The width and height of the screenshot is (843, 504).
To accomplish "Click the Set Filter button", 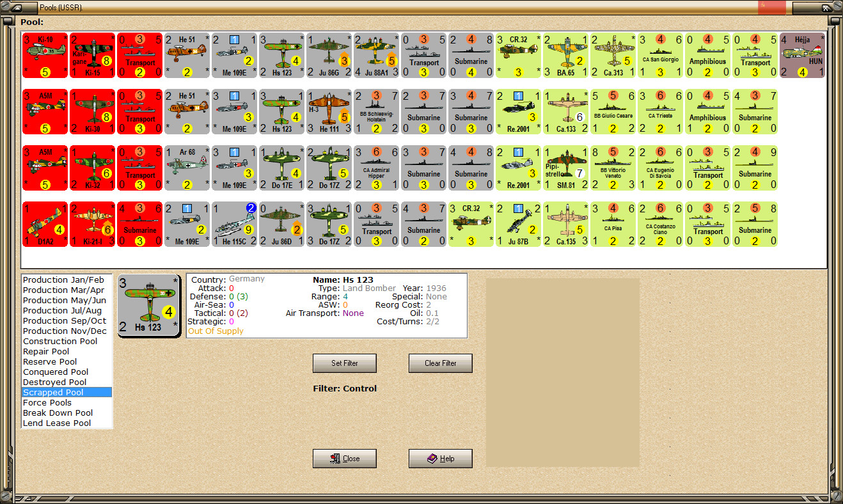I will pos(345,363).
